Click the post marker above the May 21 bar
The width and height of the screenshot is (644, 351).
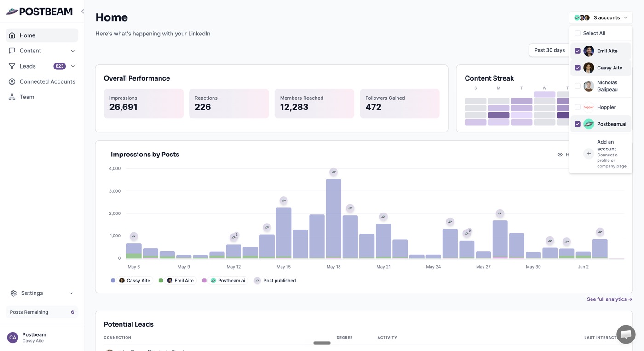click(x=384, y=217)
